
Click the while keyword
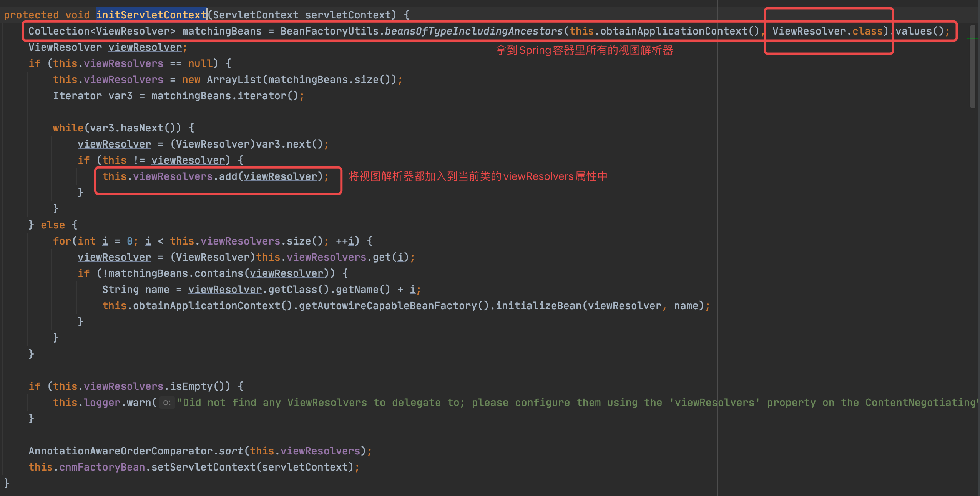(x=68, y=128)
